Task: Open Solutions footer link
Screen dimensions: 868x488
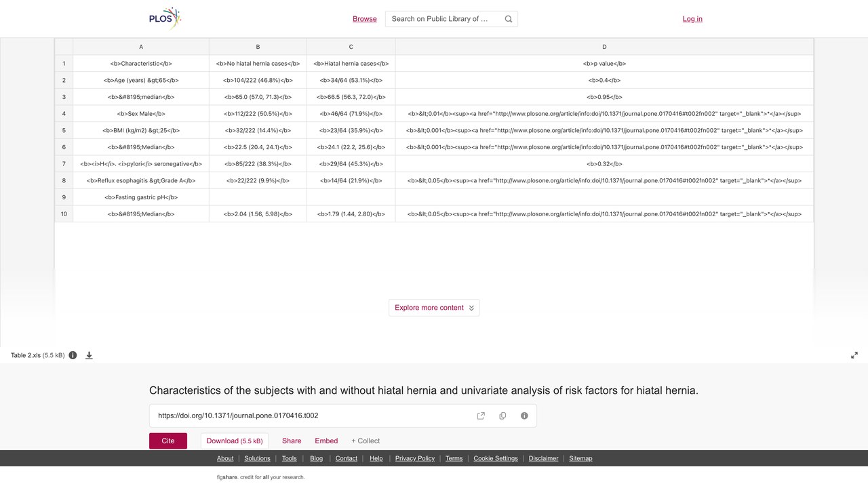Action: coord(258,458)
